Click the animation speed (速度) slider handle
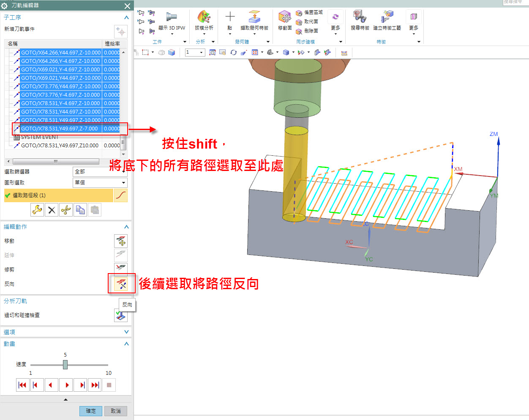 (x=65, y=364)
